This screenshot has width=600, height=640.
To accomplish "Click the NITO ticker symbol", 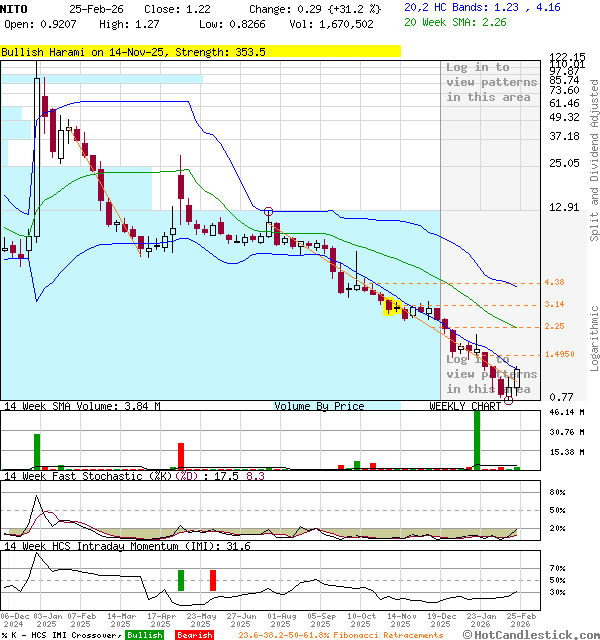I will [x=15, y=7].
